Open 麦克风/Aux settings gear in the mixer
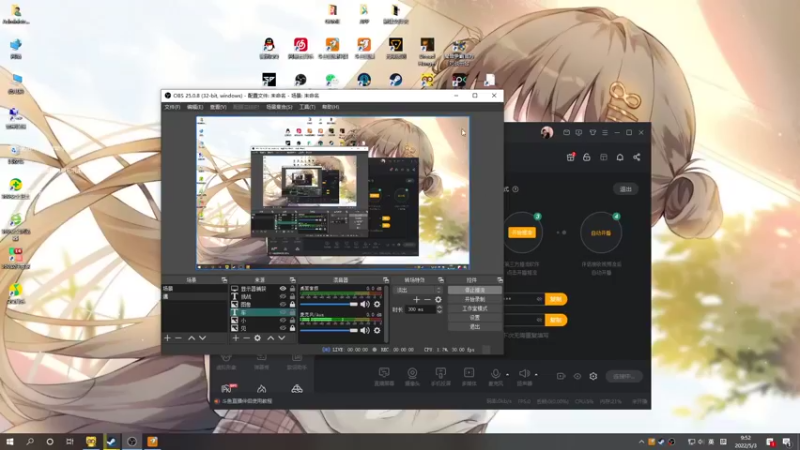Screen dimensions: 800x450 point(377,330)
